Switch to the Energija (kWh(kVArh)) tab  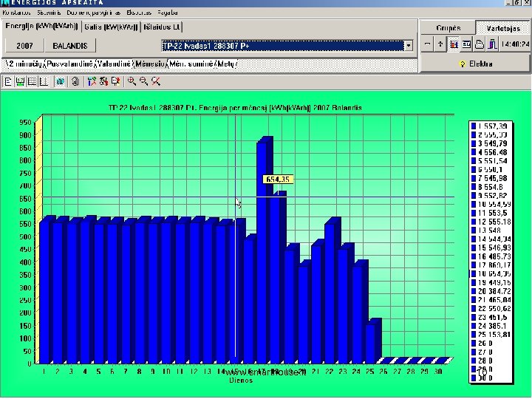(x=41, y=27)
